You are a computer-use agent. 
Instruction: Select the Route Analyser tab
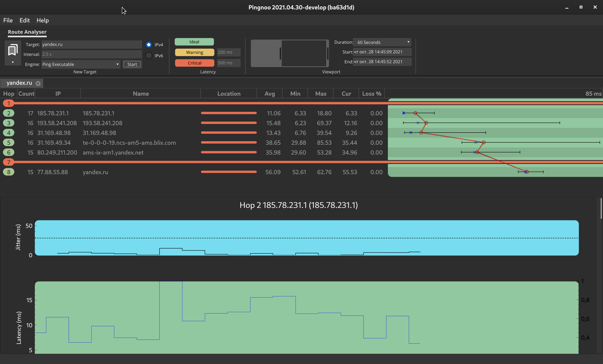coord(27,32)
